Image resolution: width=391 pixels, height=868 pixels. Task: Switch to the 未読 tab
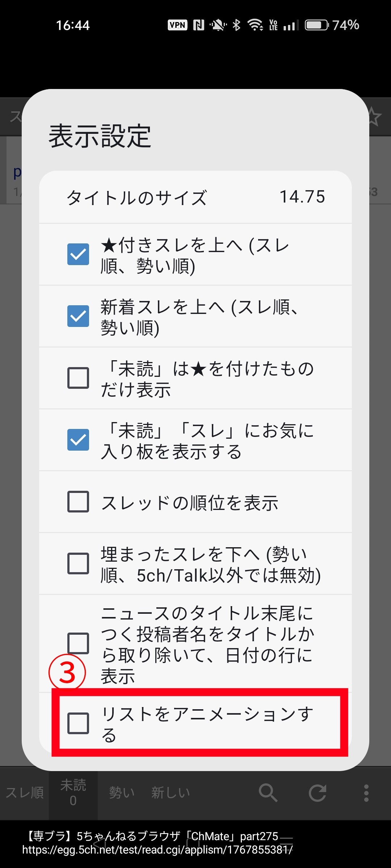click(x=73, y=792)
